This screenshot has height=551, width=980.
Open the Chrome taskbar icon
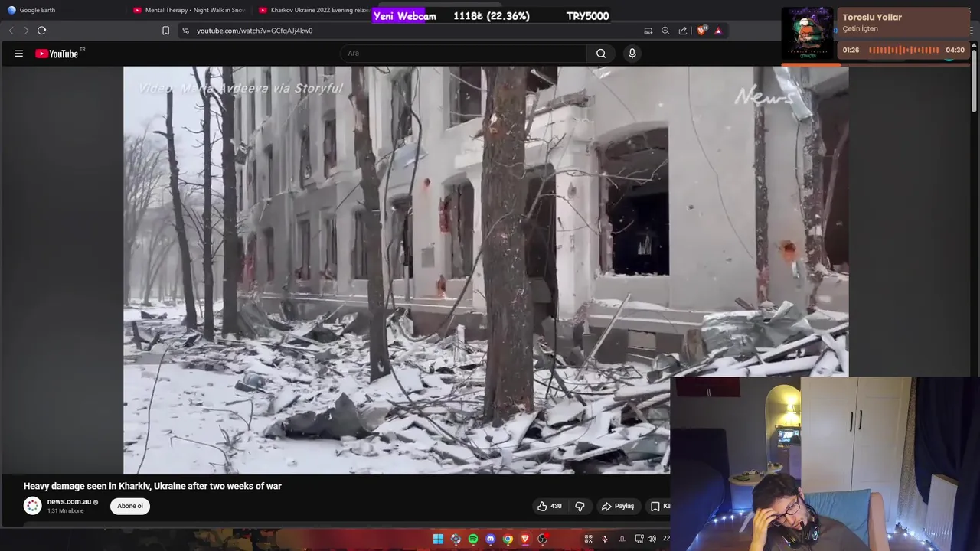[508, 539]
